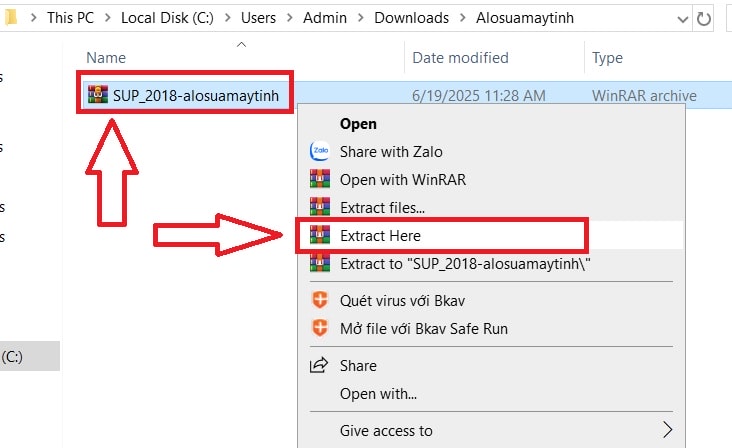Click WinRAR icon beside Extract files...
The width and height of the screenshot is (732, 448).
pyautogui.click(x=320, y=207)
